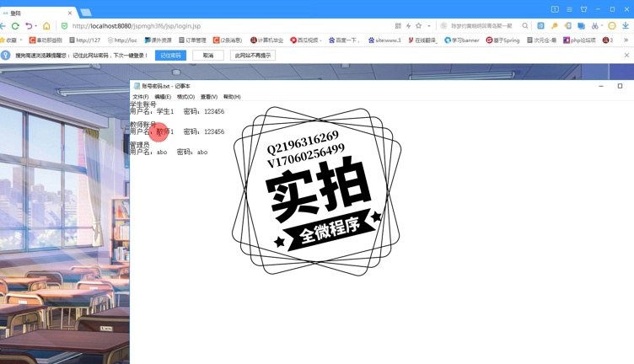Focus the address bar showing localhost:8080
The height and width of the screenshot is (364, 634).
point(137,26)
